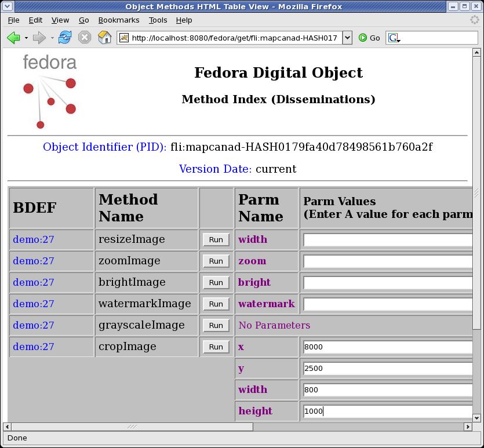Open the Google search engine selector

click(x=394, y=38)
